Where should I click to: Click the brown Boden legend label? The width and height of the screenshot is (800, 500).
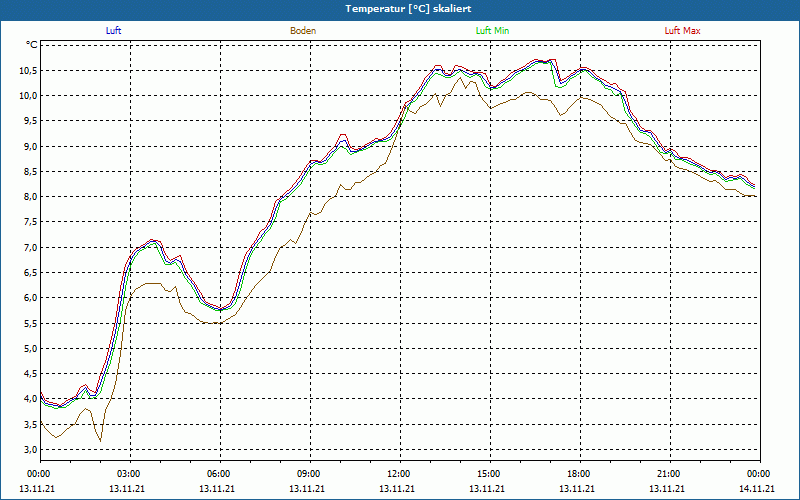(303, 31)
